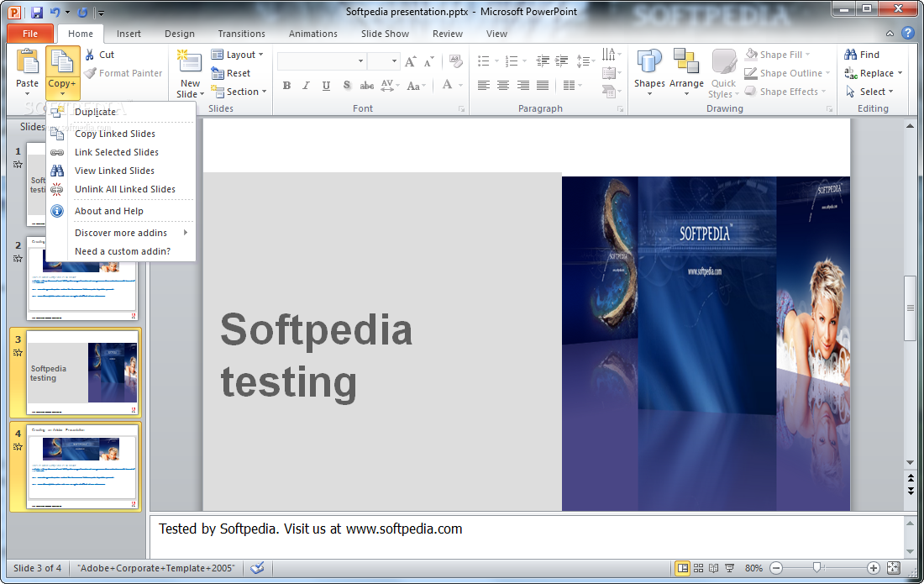The width and height of the screenshot is (924, 584).
Task: Click Need a custom addin? entry
Action: (x=122, y=251)
